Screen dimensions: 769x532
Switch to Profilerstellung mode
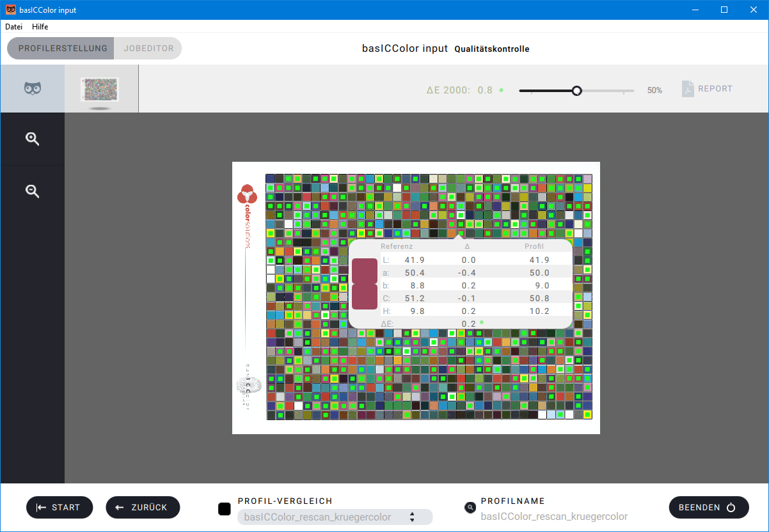tap(62, 49)
